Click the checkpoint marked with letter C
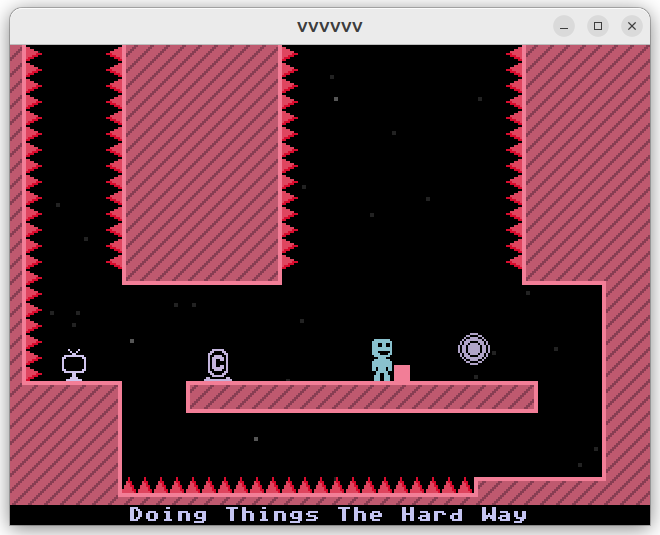 click(218, 364)
